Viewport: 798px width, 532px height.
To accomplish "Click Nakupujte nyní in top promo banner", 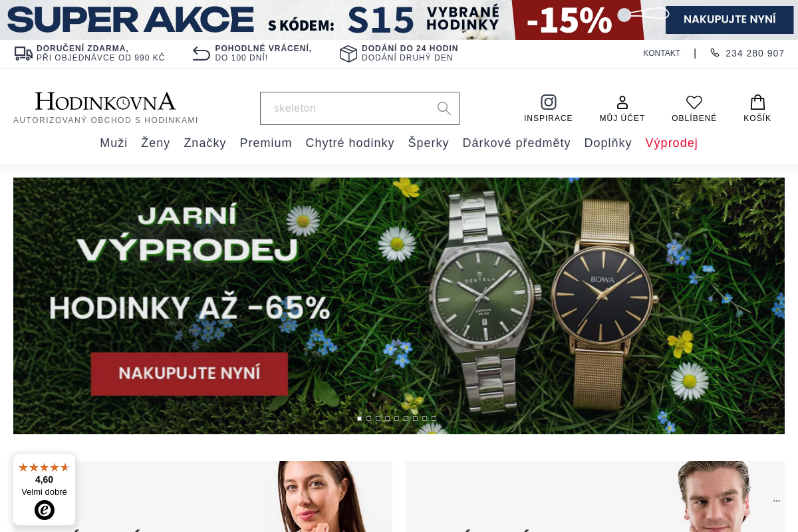I will (x=730, y=19).
